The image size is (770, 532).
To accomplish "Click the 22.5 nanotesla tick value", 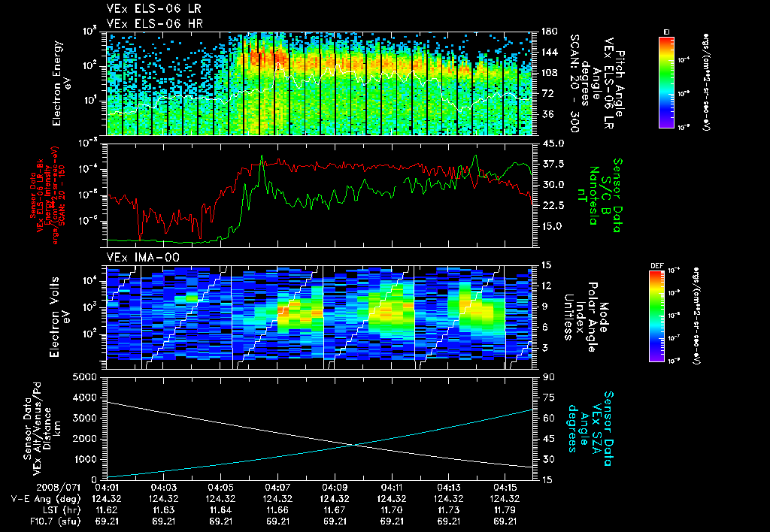I will (x=550, y=206).
